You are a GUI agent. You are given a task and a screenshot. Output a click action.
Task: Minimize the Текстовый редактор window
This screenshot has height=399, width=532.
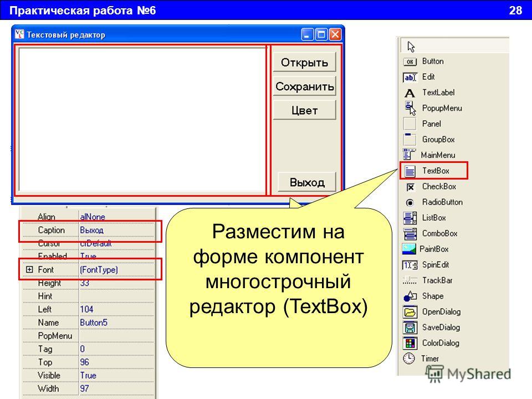click(x=306, y=34)
